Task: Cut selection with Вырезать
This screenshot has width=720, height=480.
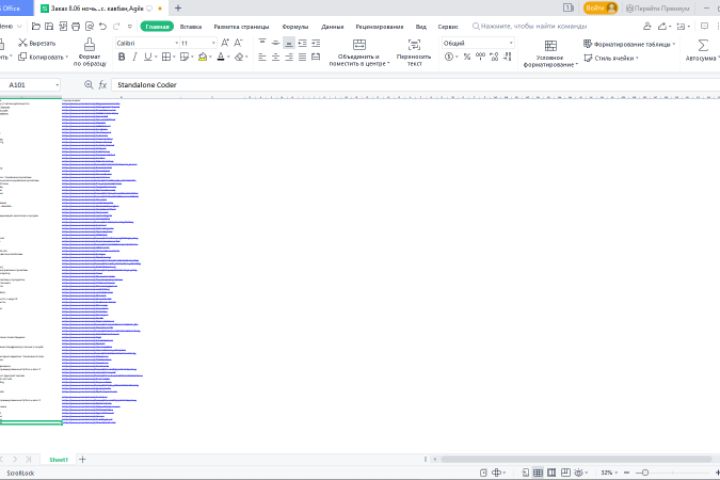Action: [x=37, y=43]
